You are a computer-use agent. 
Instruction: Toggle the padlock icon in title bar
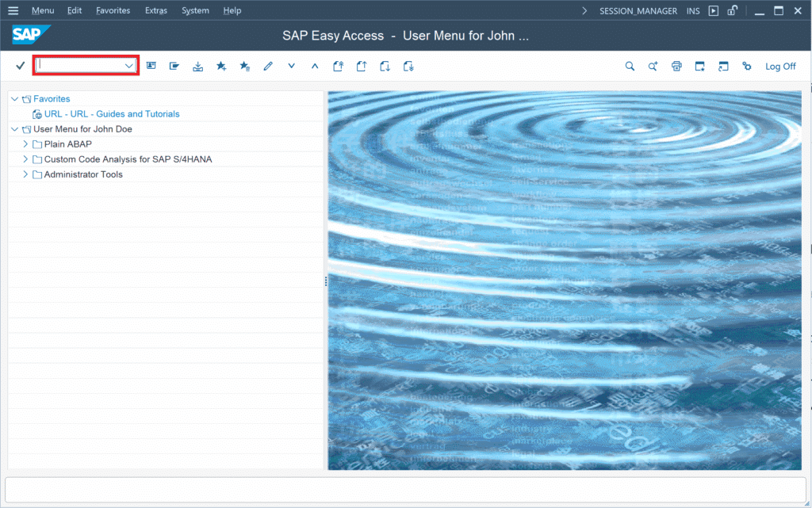733,11
